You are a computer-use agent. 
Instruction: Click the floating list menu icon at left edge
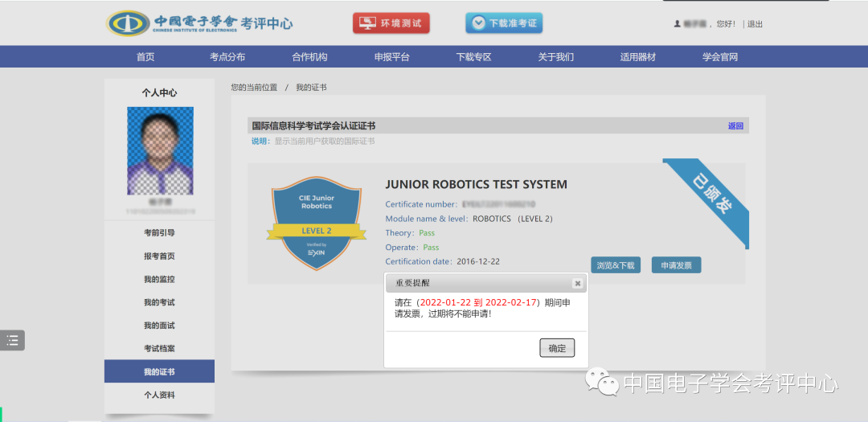pos(12,340)
